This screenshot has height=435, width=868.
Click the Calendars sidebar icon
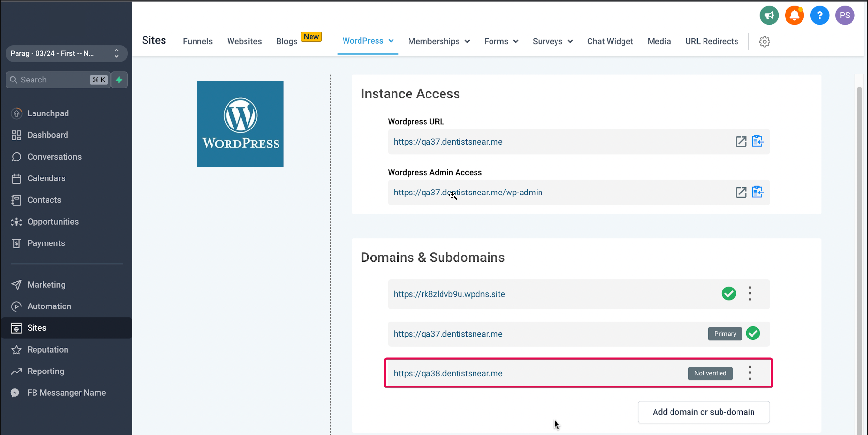[16, 178]
